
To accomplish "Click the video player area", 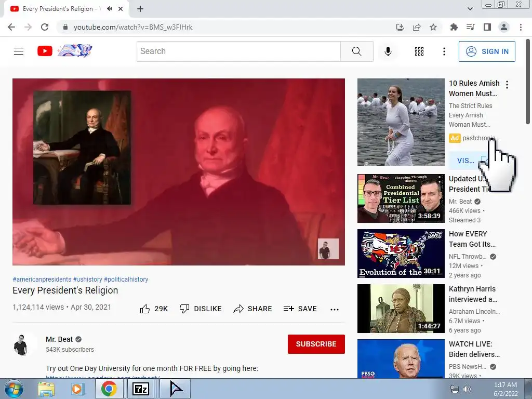I will (x=179, y=171).
